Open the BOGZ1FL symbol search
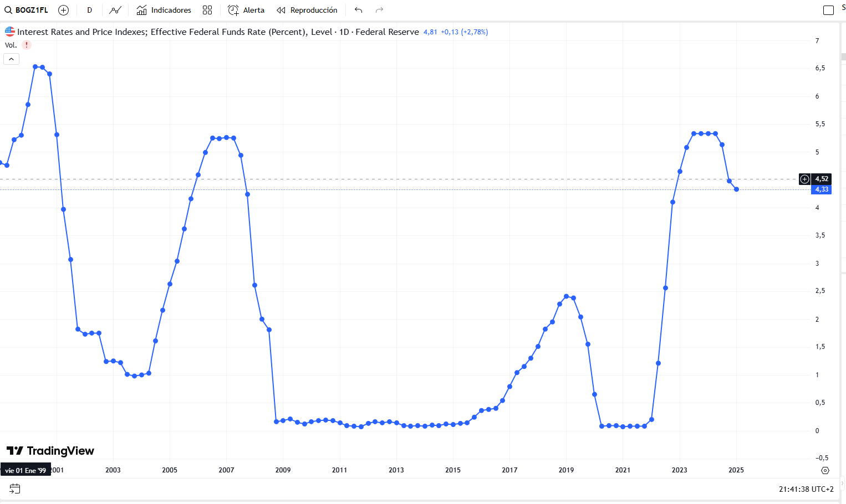This screenshot has width=846, height=504. tap(27, 10)
